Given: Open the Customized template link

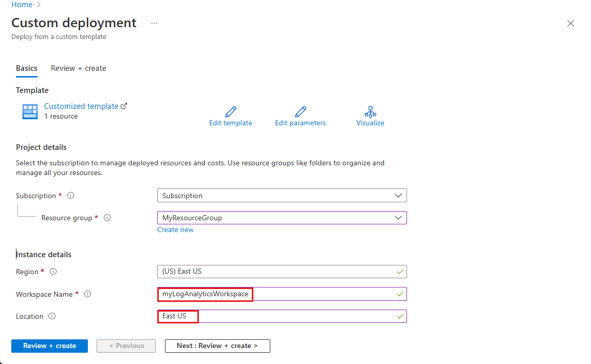Looking at the screenshot, I should click(x=81, y=106).
